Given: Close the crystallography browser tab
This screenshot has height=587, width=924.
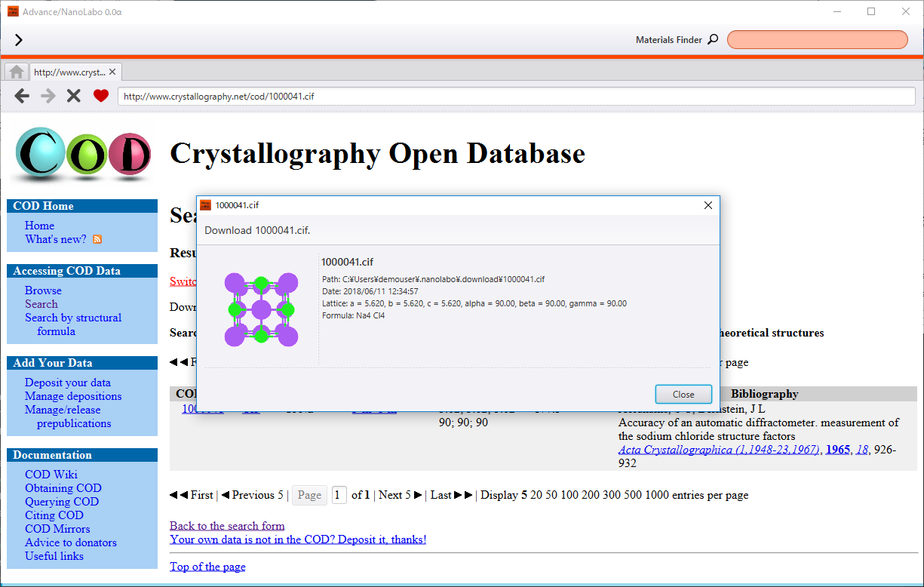Looking at the screenshot, I should click(x=112, y=72).
